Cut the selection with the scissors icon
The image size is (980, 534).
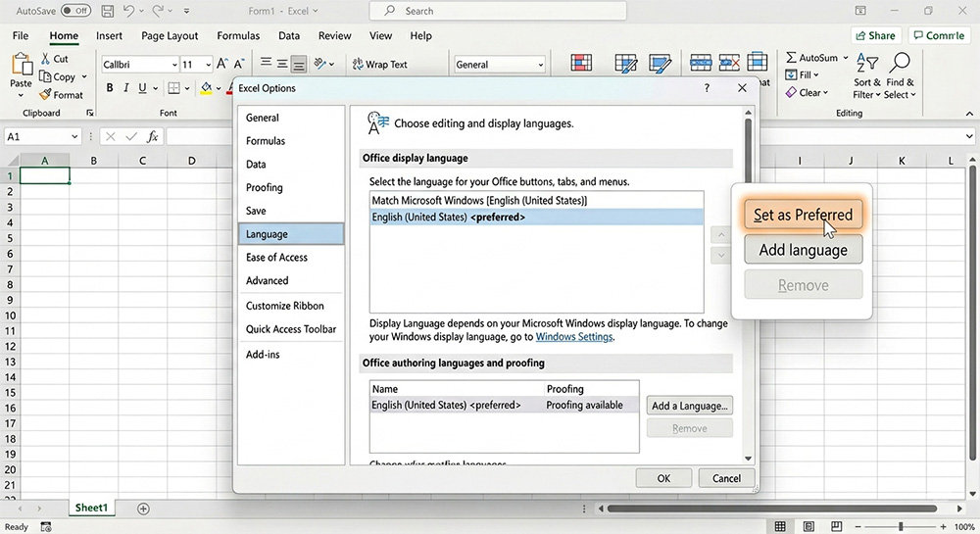click(46, 58)
